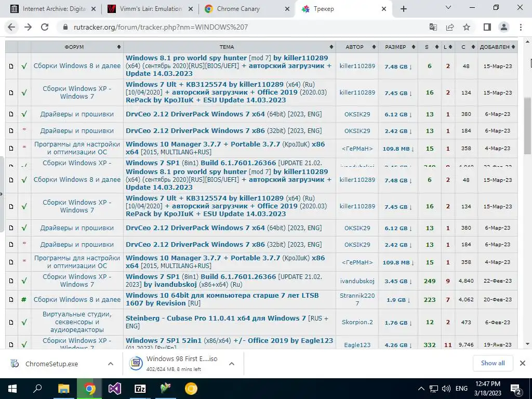This screenshot has height=399, width=532.
Task: Click the date 6-Фев-23
Action: [x=497, y=322]
